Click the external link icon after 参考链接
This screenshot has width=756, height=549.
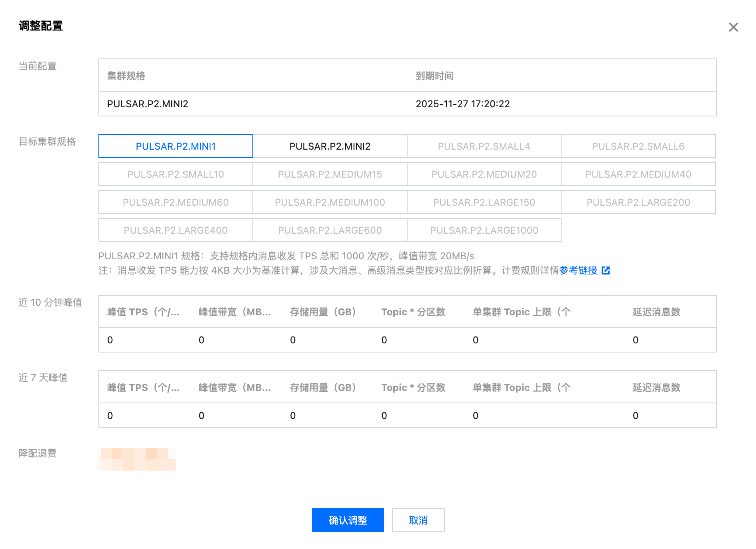click(606, 270)
